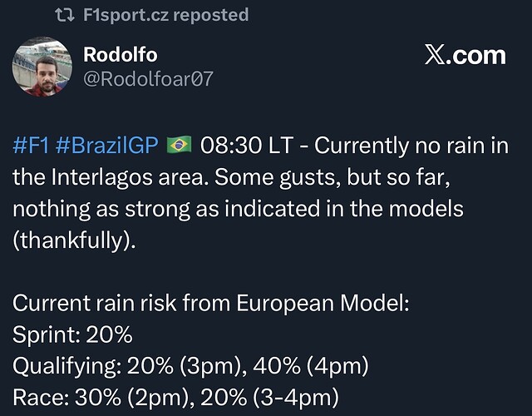532x416 pixels.
Task: Open the F1sport.cz reposted link
Action: point(165,16)
